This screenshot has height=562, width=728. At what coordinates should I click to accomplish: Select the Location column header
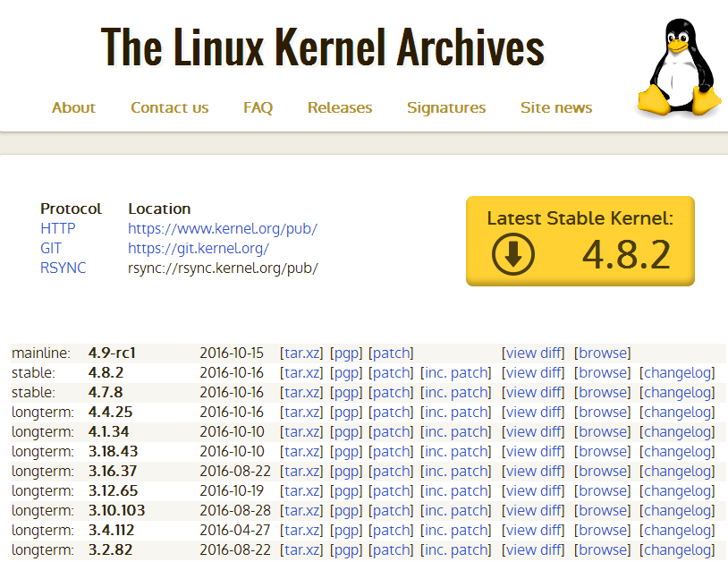[x=159, y=209]
